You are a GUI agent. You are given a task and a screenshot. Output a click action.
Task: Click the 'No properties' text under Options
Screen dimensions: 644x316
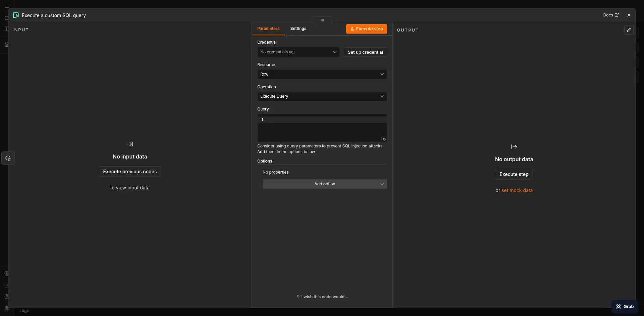276,172
